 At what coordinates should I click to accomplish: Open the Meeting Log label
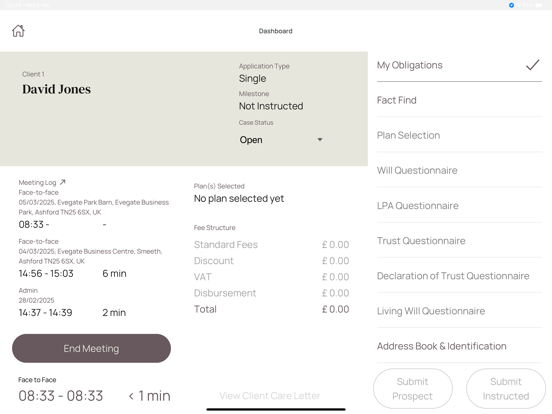click(37, 182)
